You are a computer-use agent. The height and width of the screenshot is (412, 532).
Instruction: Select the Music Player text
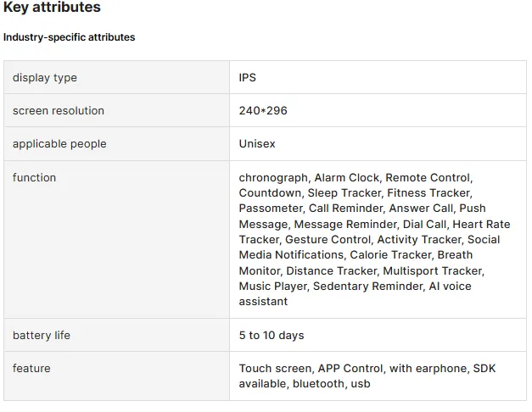[272, 287]
